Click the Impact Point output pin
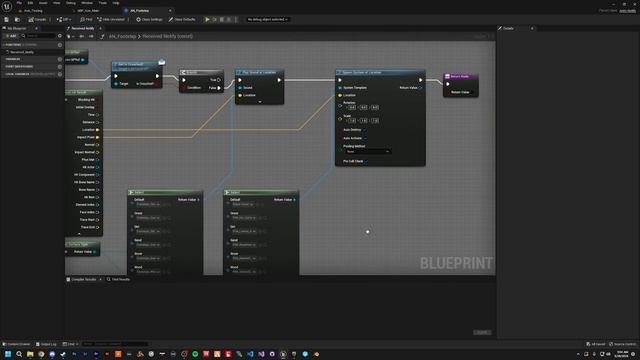Screen dimensions: 640x360 [98, 137]
